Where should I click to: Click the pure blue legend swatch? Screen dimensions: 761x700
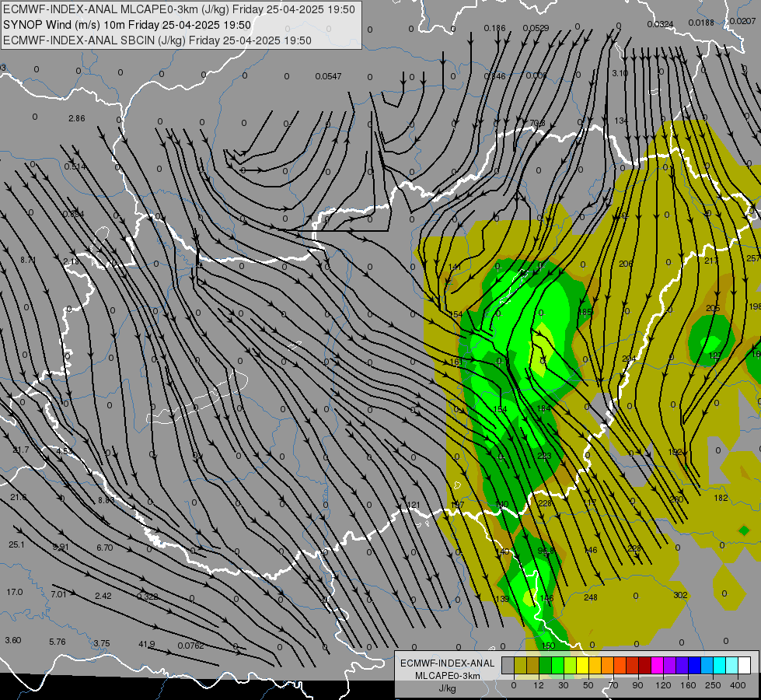click(x=694, y=665)
